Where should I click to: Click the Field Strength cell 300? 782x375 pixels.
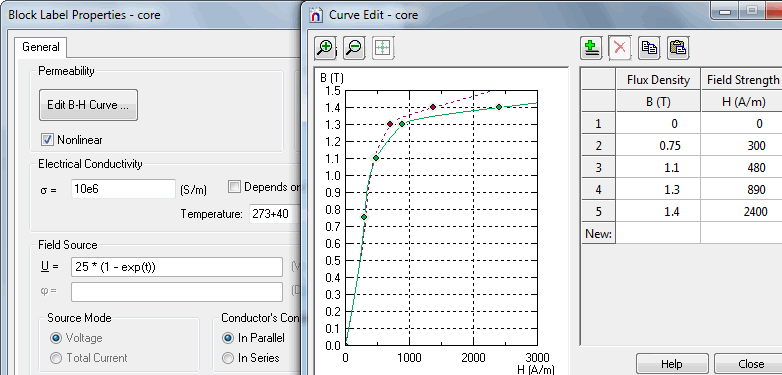(742, 146)
